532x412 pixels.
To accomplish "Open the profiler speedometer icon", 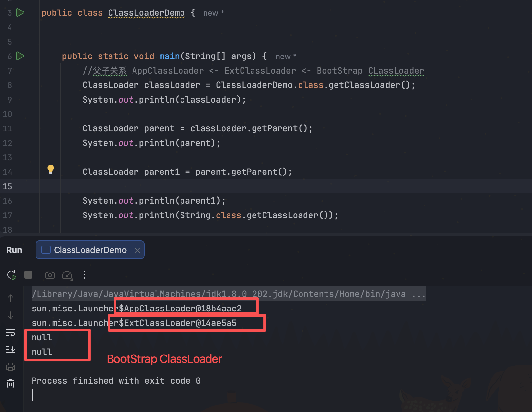I will click(67, 275).
